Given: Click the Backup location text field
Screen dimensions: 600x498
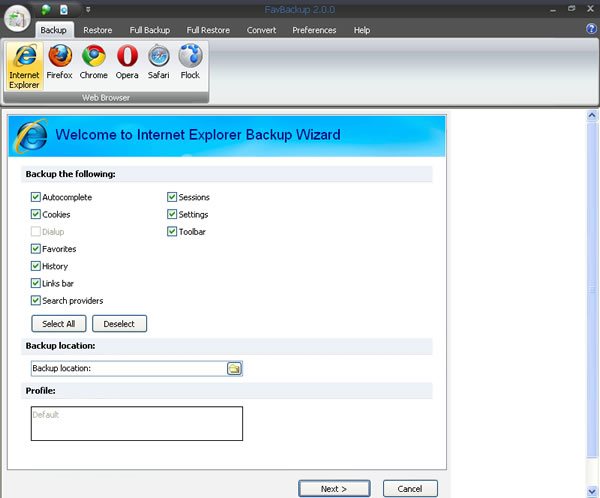Looking at the screenshot, I should [x=127, y=369].
